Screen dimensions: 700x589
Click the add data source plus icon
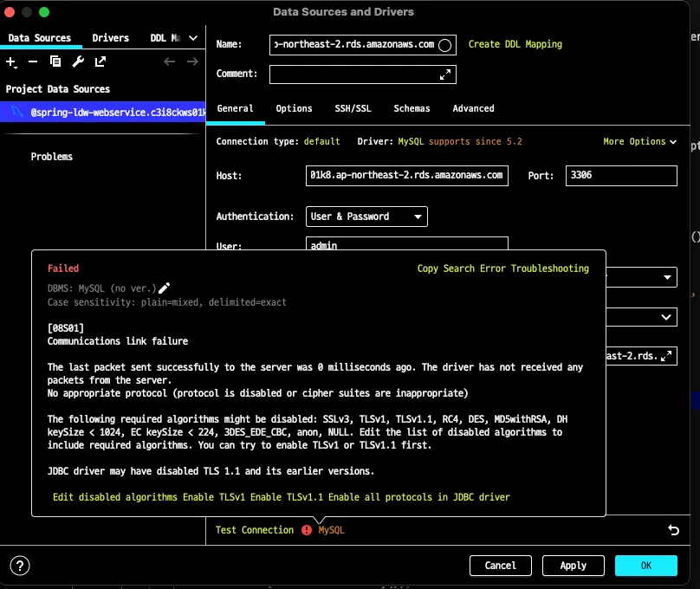pyautogui.click(x=11, y=61)
